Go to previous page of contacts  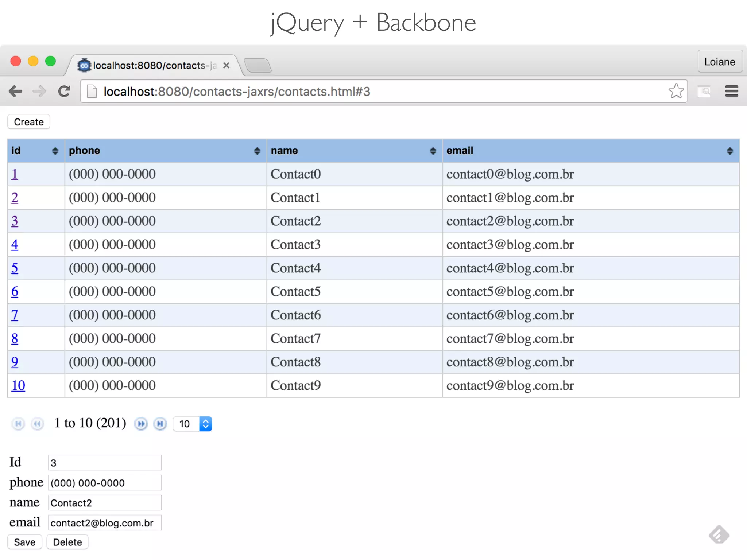(x=37, y=424)
